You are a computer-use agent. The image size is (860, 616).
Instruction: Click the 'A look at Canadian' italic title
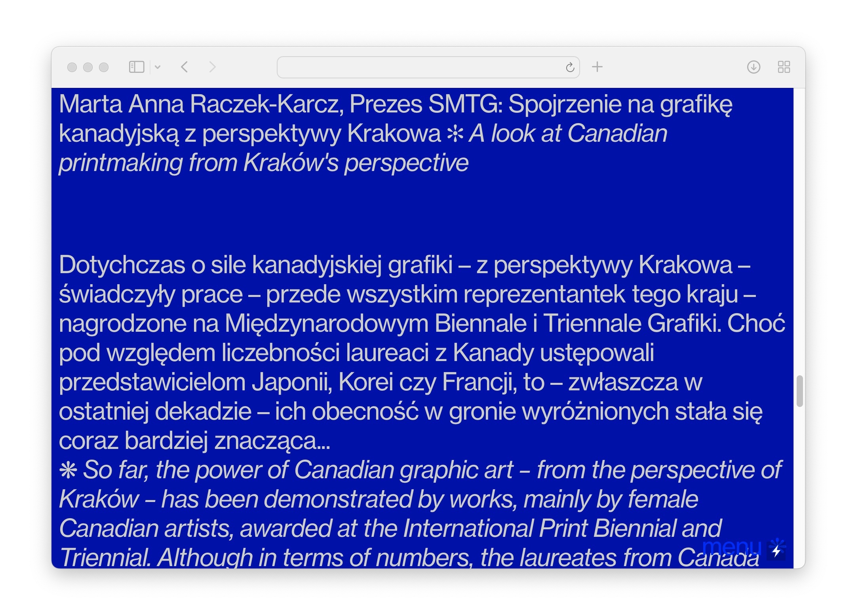(x=568, y=133)
